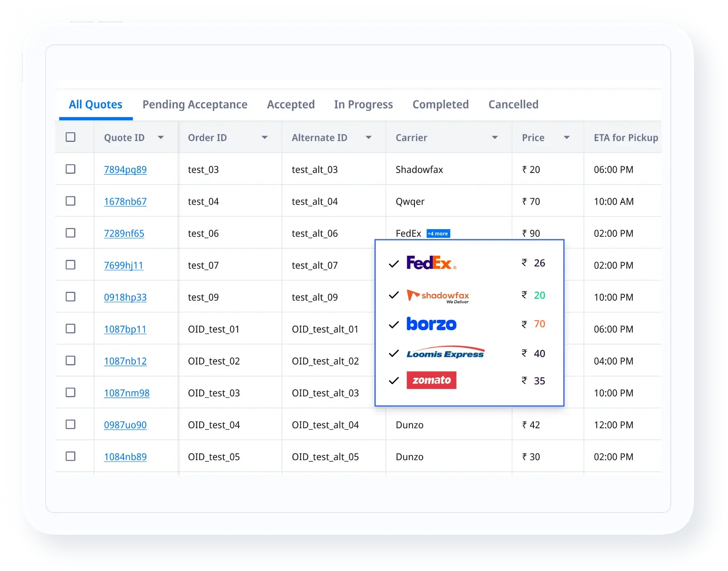This screenshot has height=571, width=728.
Task: Click the Shadowfax logo in carrier popup
Action: (x=438, y=296)
